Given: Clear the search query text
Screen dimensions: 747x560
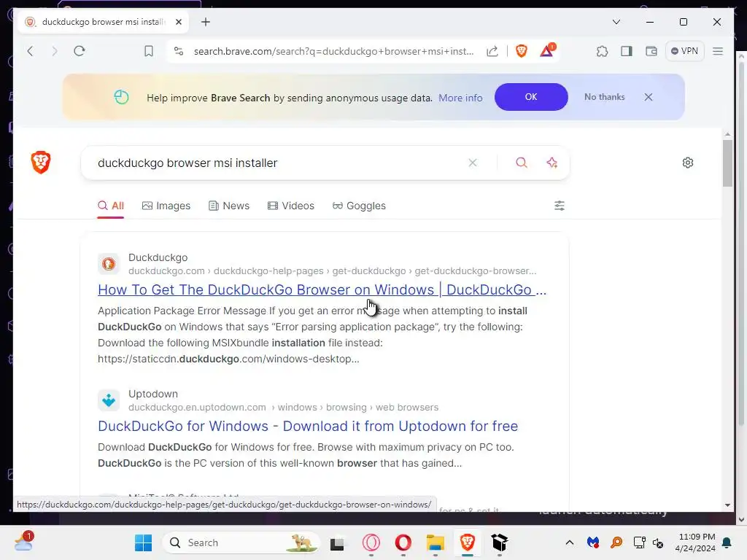Looking at the screenshot, I should tap(473, 163).
